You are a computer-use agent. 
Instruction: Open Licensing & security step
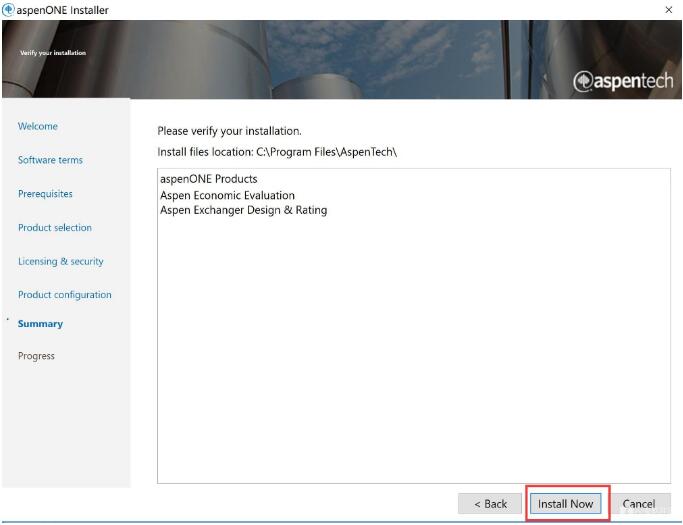(x=61, y=261)
